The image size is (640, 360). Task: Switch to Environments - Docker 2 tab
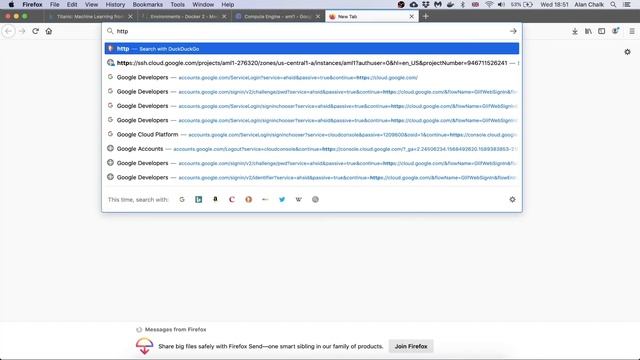tap(183, 16)
